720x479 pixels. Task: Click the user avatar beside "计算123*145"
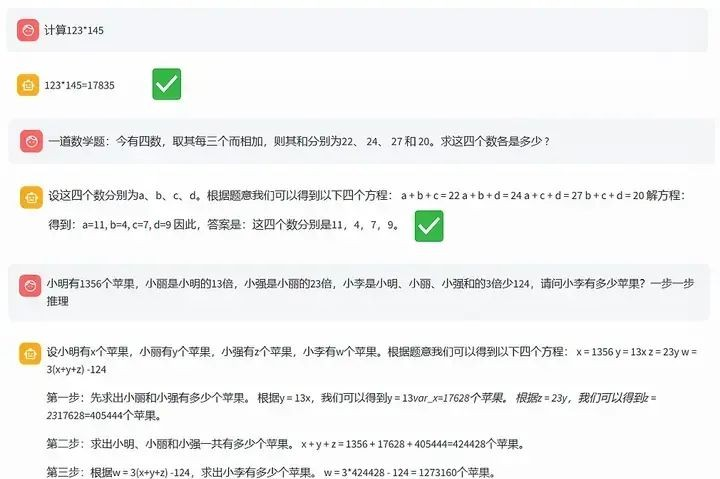tap(28, 30)
